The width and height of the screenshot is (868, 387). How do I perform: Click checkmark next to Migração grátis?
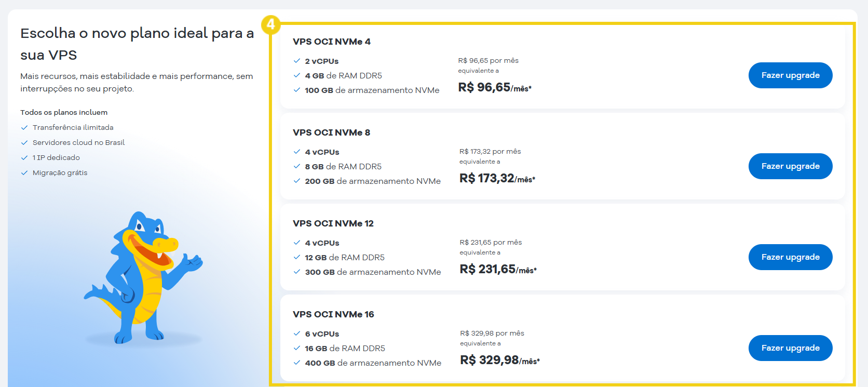tap(24, 172)
